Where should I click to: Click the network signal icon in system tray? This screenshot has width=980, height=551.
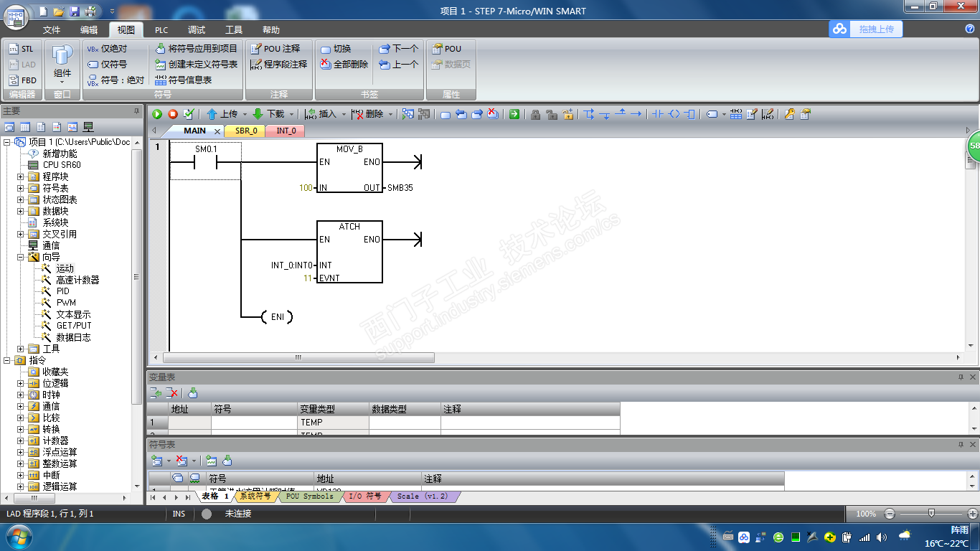(864, 537)
